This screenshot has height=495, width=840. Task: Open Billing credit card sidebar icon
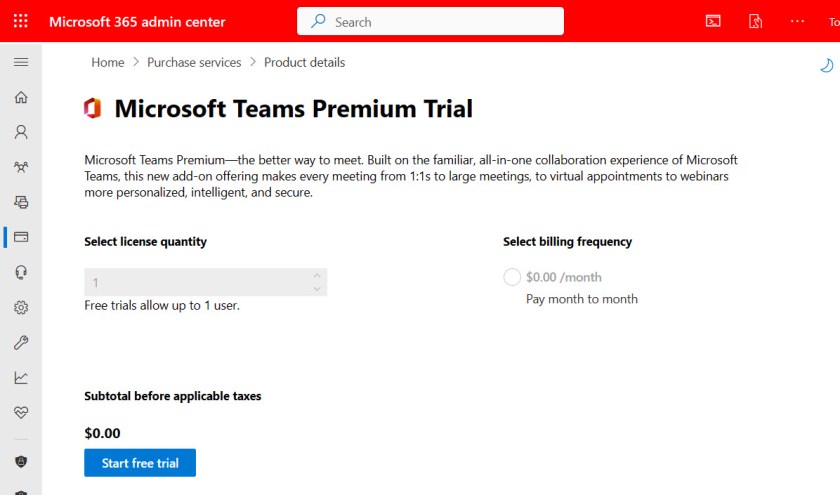coord(21,237)
